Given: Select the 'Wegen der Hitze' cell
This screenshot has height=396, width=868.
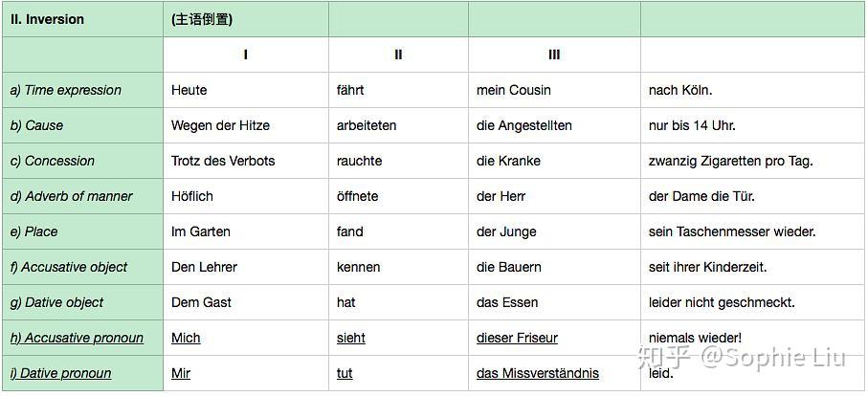Looking at the screenshot, I should (x=220, y=125).
